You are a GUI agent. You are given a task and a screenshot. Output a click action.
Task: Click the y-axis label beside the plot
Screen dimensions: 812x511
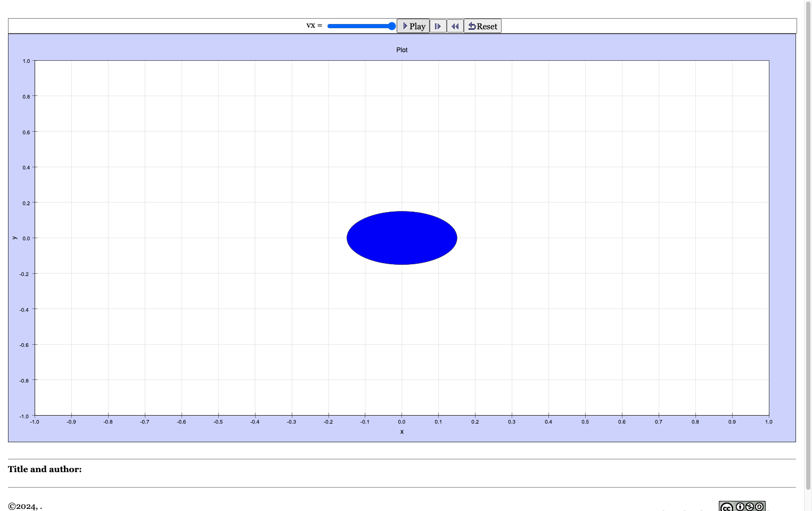pyautogui.click(x=14, y=238)
